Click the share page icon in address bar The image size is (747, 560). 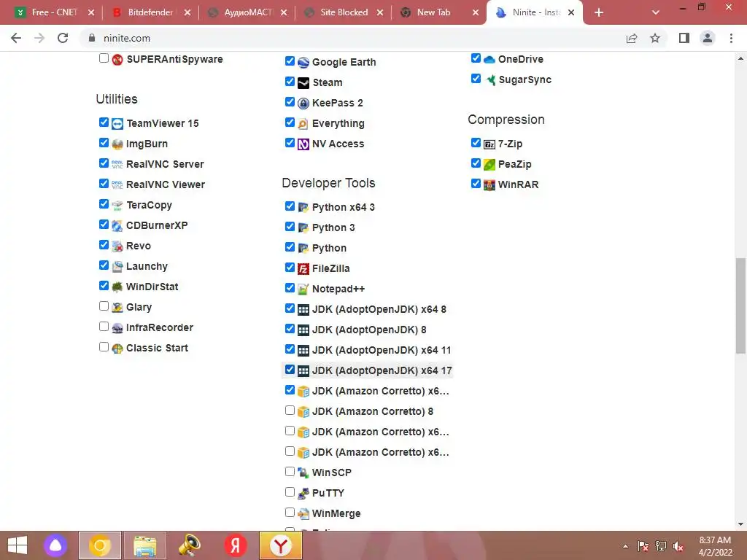click(x=632, y=38)
